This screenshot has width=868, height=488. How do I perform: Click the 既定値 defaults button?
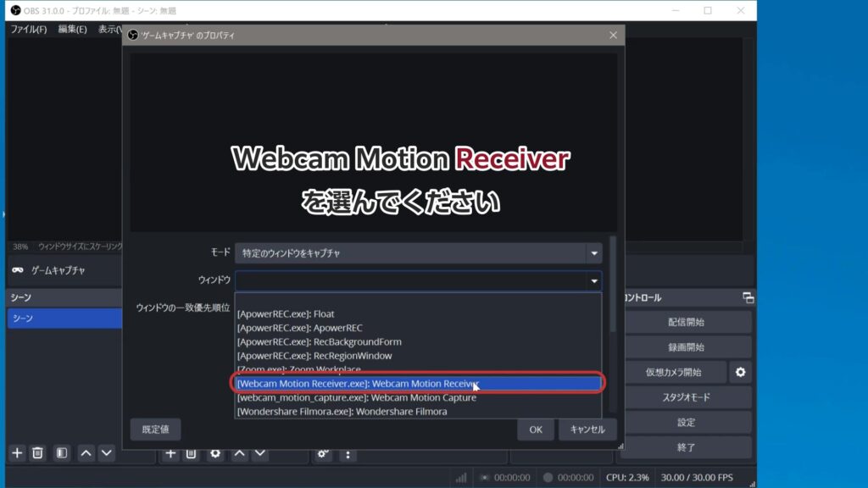pyautogui.click(x=155, y=430)
